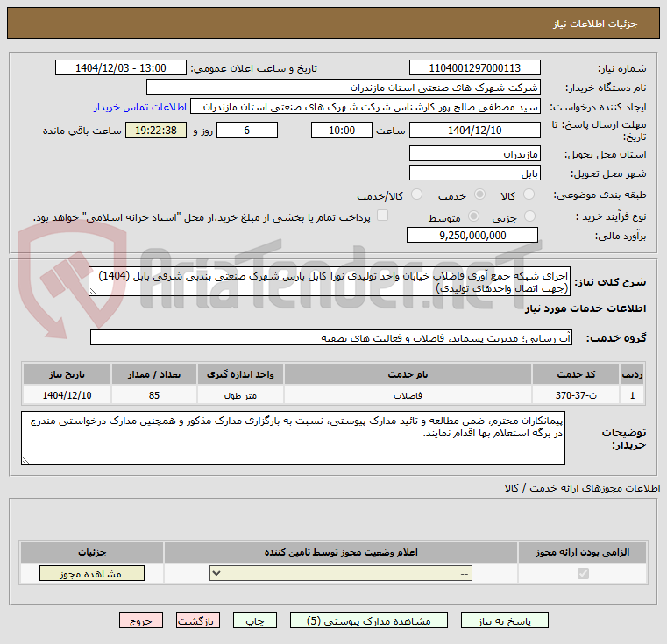Click the resize handle of شرح کلی نیاز box

click(93, 292)
